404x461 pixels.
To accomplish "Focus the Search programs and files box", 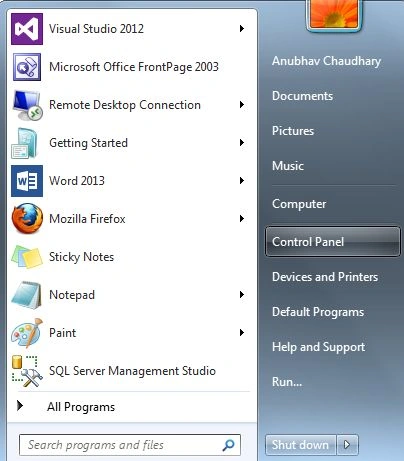I will coord(130,445).
